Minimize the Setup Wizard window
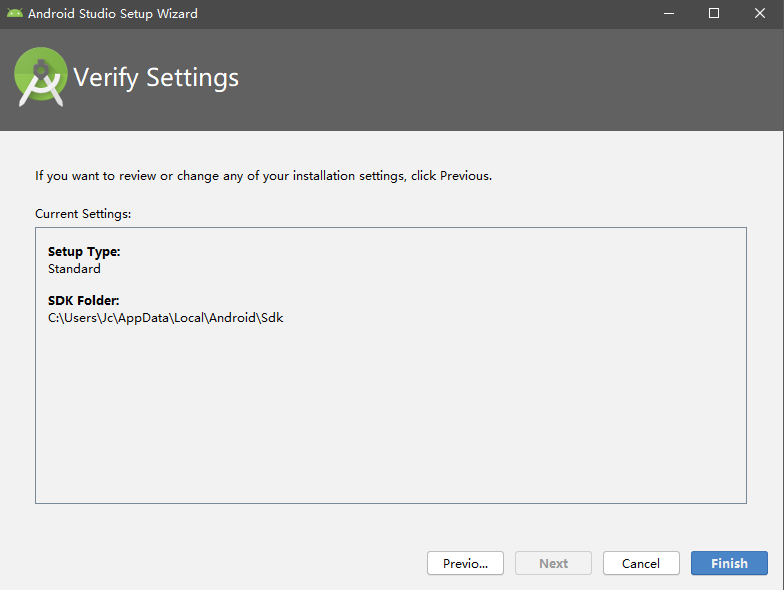This screenshot has height=590, width=784. pos(668,14)
